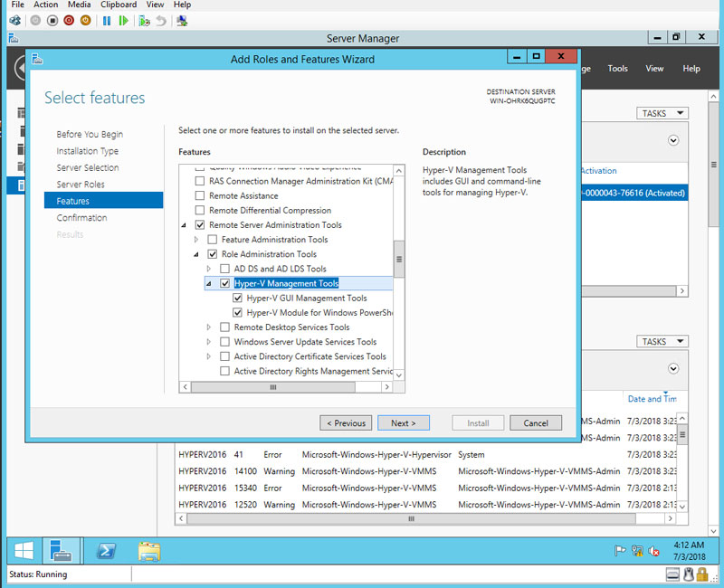The width and height of the screenshot is (724, 588).
Task: Open the File menu
Action: [x=17, y=5]
